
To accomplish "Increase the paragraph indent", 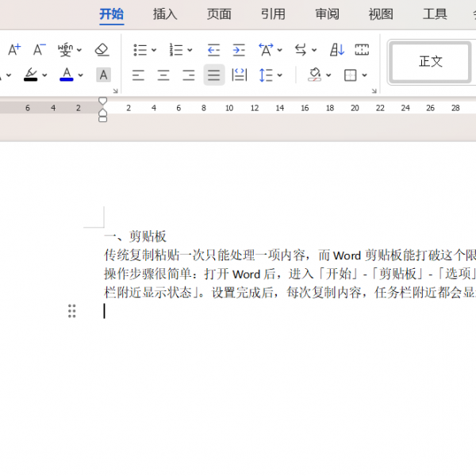I will click(239, 50).
